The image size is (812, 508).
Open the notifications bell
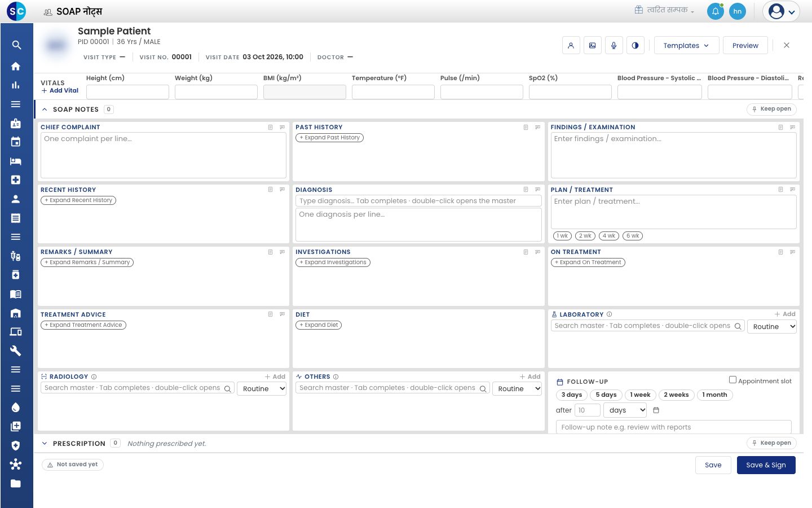(715, 11)
